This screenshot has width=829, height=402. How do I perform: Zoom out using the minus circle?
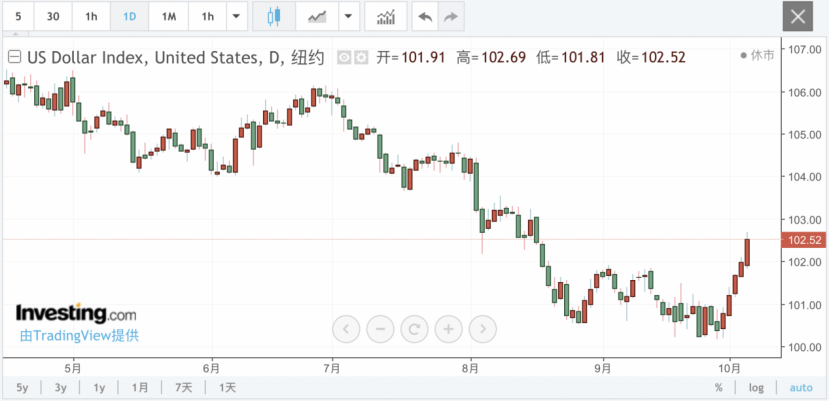point(380,327)
